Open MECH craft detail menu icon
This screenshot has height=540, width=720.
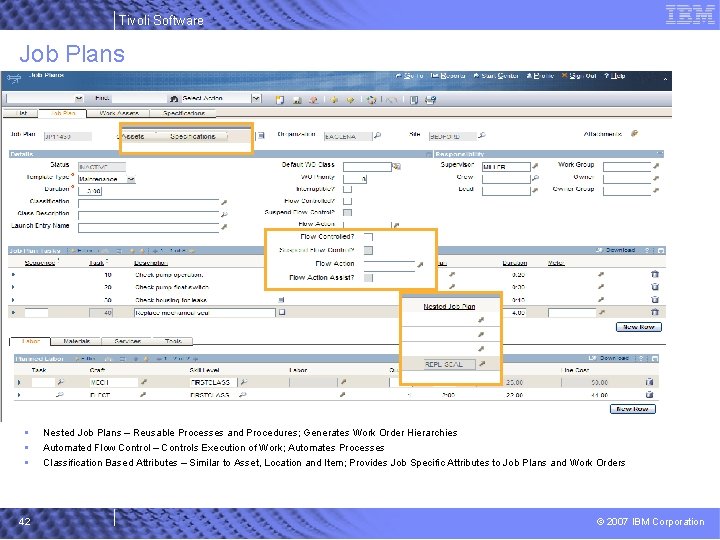(x=144, y=382)
